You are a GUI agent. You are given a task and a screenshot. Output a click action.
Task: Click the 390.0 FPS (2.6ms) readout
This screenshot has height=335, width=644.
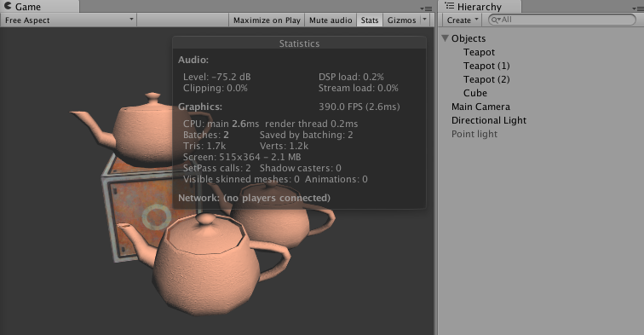[359, 107]
